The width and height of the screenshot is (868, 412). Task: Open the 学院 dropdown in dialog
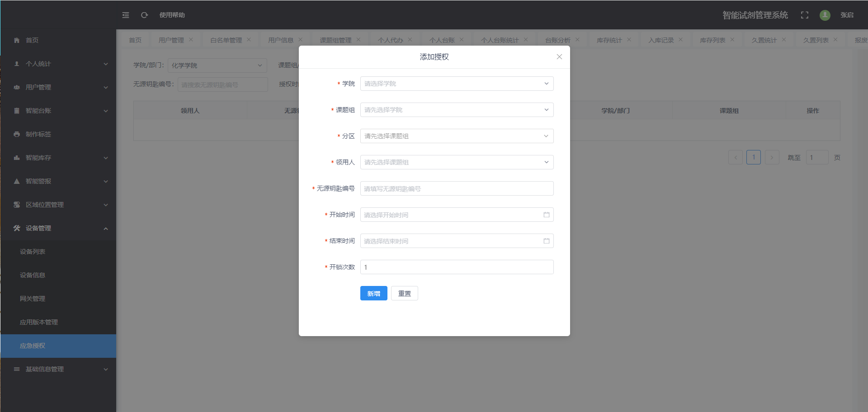(457, 84)
